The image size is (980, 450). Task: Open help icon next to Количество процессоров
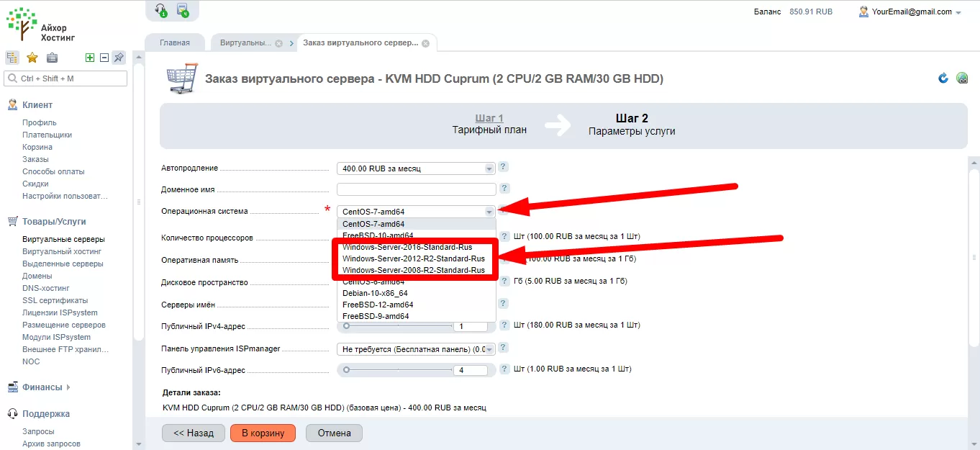[505, 236]
